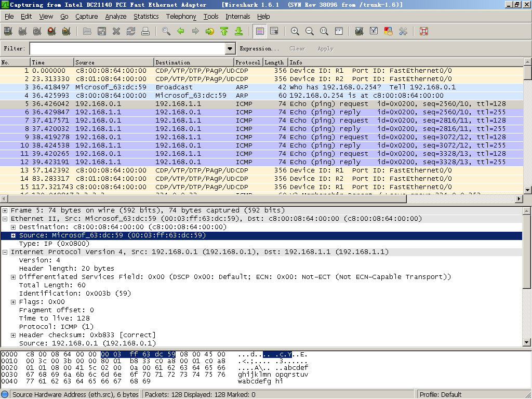Viewport: 532px width, 399px height.
Task: Select packet 3 ARP 'Who has 192.168.0.254?'
Action: (261, 87)
